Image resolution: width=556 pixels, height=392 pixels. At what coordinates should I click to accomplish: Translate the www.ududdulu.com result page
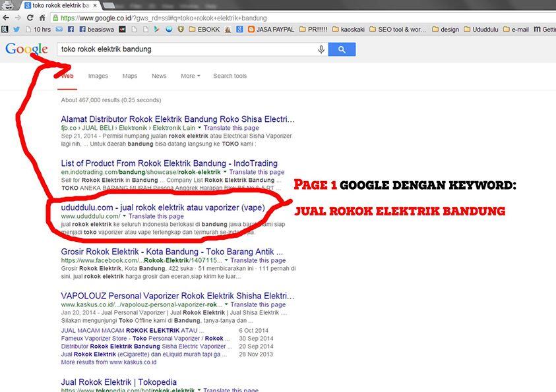click(x=156, y=216)
